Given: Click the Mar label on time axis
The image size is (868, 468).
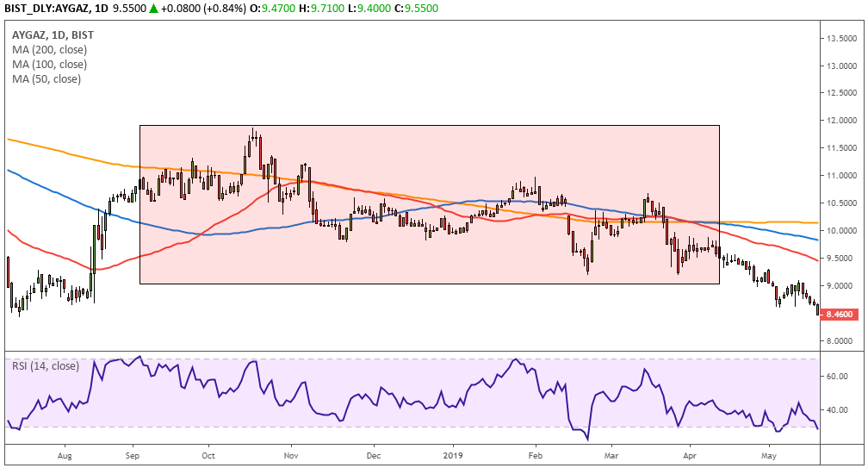Looking at the screenshot, I should 611,456.
